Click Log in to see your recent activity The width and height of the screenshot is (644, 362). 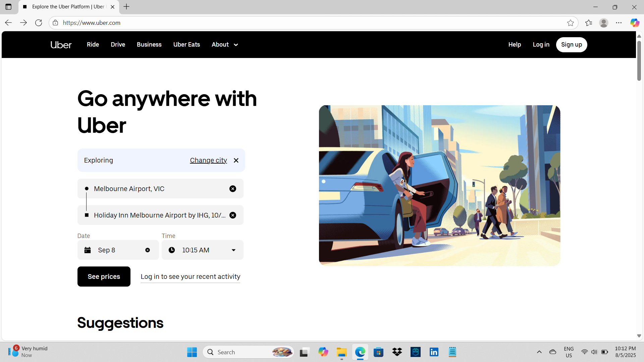click(x=191, y=277)
